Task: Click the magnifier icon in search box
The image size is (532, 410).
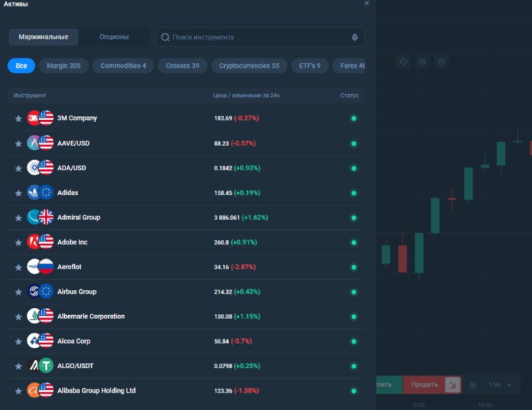Action: click(x=165, y=37)
